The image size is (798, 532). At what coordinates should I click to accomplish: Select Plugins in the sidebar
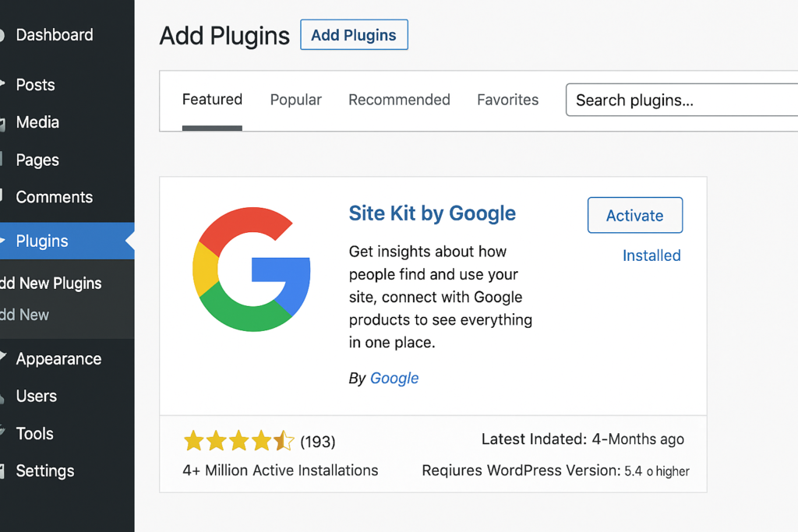[x=42, y=241]
